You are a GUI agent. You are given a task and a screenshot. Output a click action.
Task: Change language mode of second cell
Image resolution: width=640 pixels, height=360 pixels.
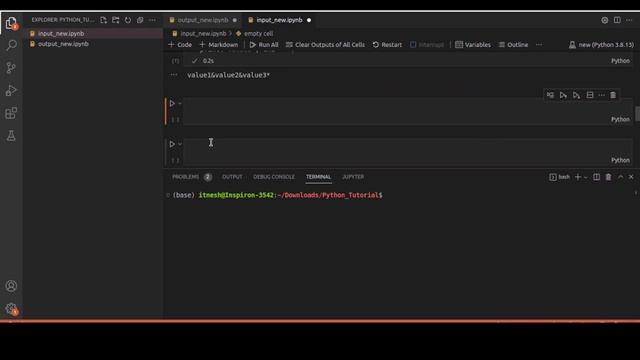click(x=620, y=160)
